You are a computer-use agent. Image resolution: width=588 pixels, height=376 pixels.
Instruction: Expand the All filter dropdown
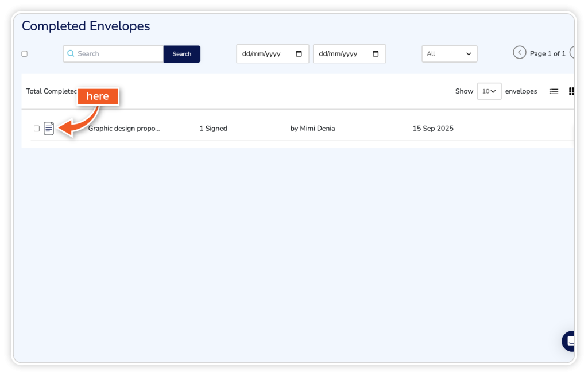[449, 54]
